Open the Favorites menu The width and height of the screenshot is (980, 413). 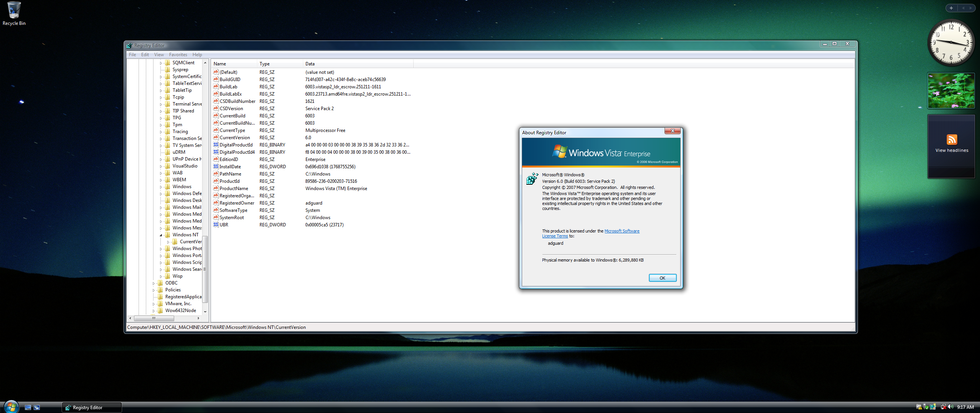(178, 55)
